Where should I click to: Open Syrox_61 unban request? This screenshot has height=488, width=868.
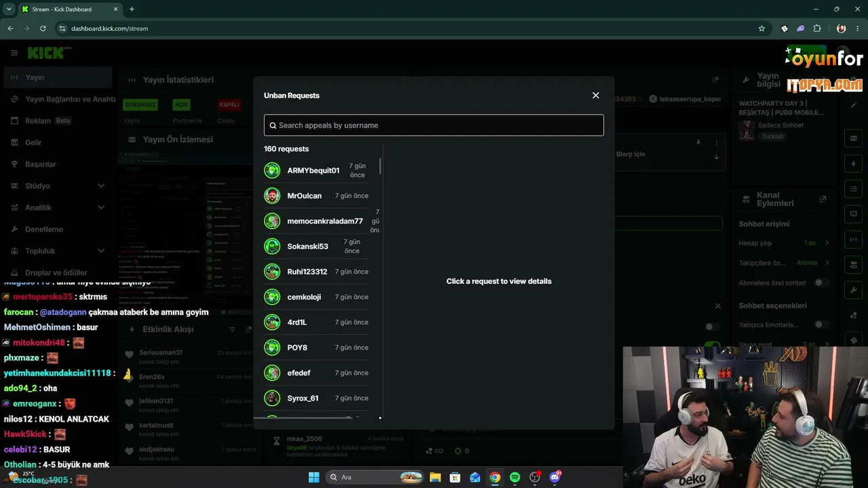click(317, 399)
